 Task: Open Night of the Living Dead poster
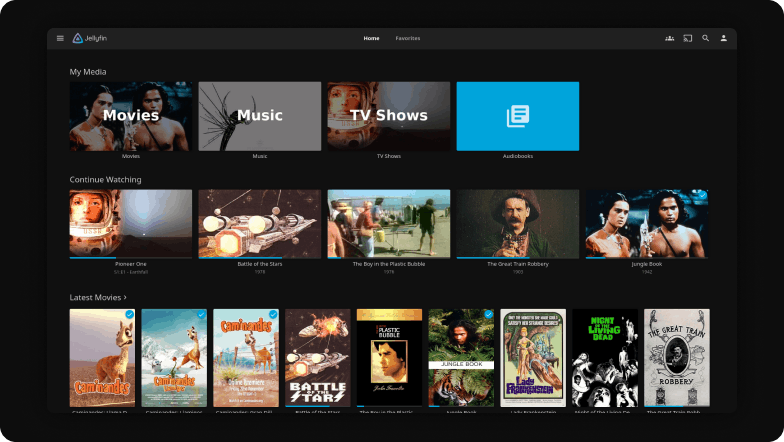pos(604,357)
